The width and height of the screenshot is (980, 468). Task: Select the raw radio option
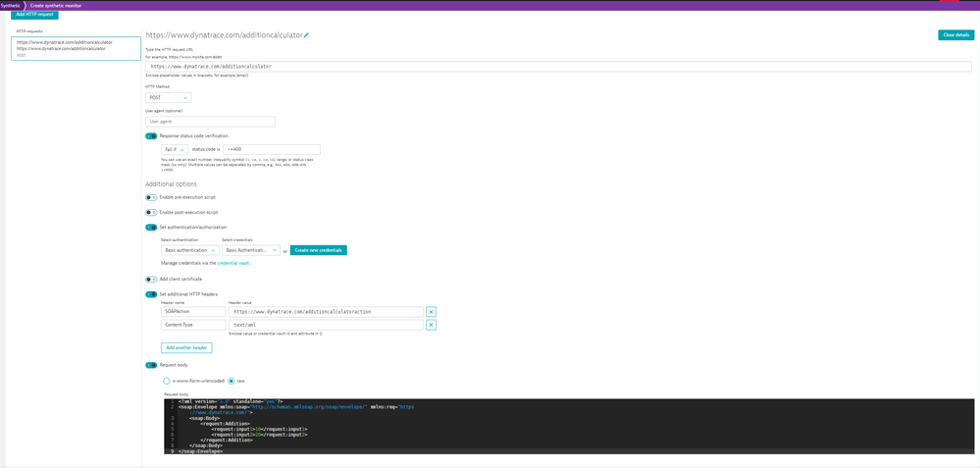pyautogui.click(x=232, y=381)
